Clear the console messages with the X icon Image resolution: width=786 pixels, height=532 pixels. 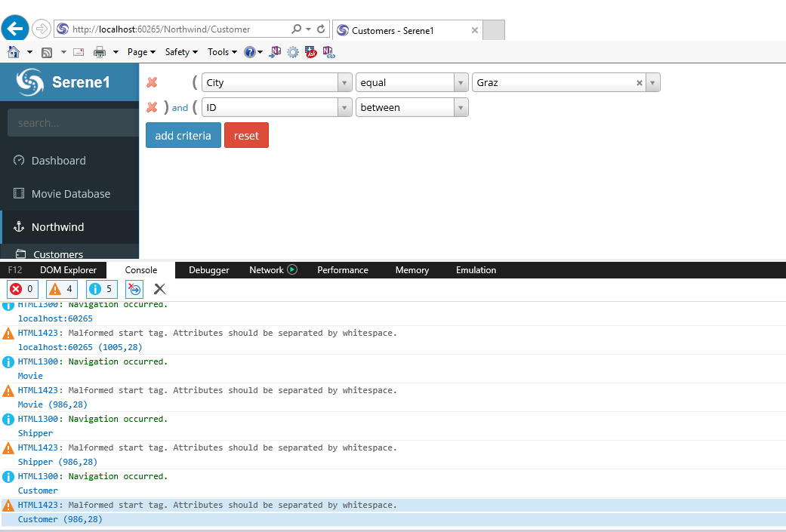pos(159,288)
